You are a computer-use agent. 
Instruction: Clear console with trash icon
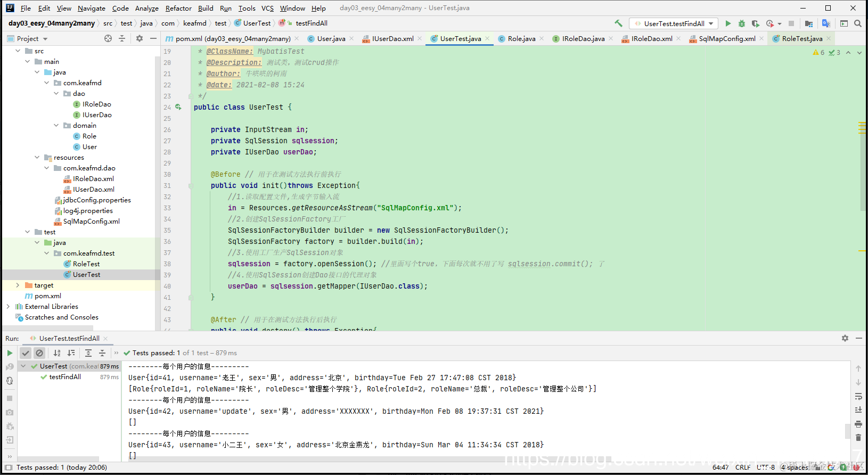858,438
